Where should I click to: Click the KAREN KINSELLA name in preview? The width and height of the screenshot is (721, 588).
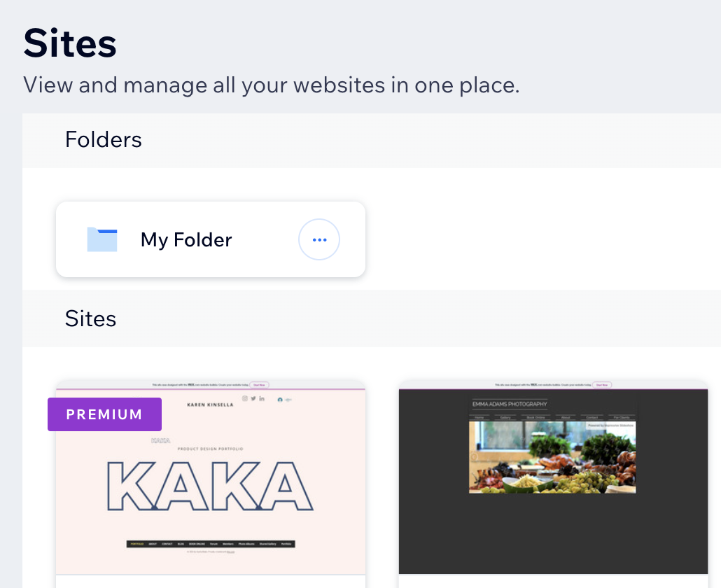(x=210, y=405)
